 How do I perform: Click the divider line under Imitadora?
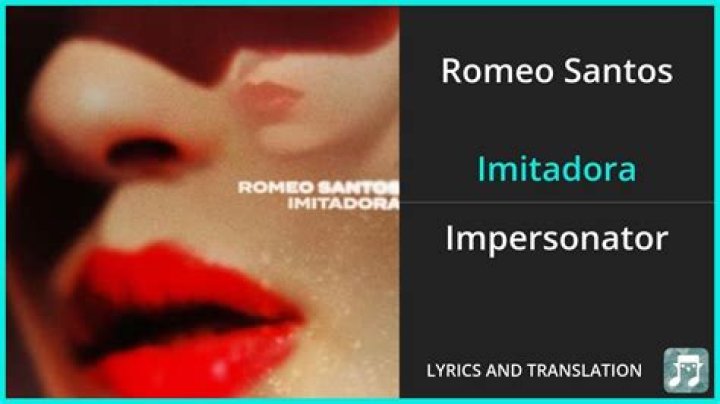click(x=557, y=202)
